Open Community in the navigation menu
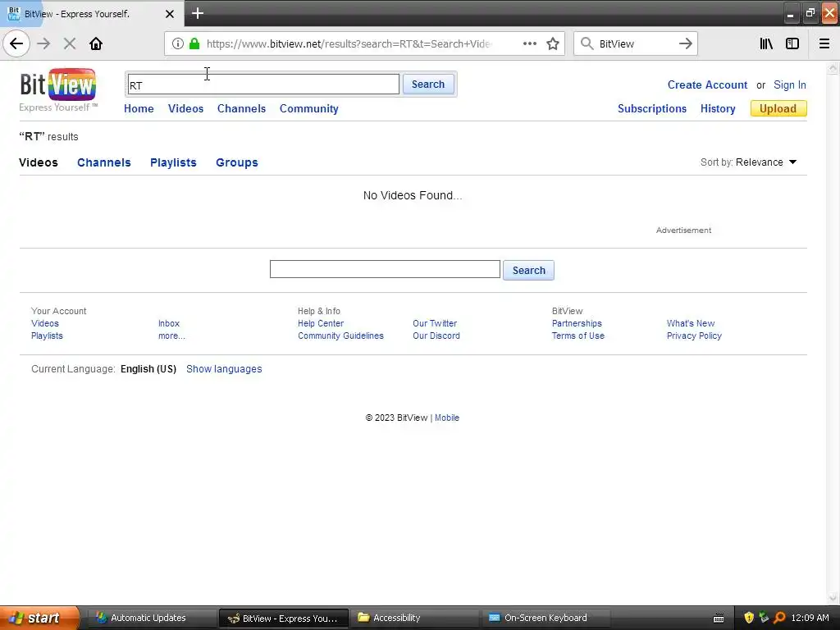The height and width of the screenshot is (630, 840). pos(309,109)
